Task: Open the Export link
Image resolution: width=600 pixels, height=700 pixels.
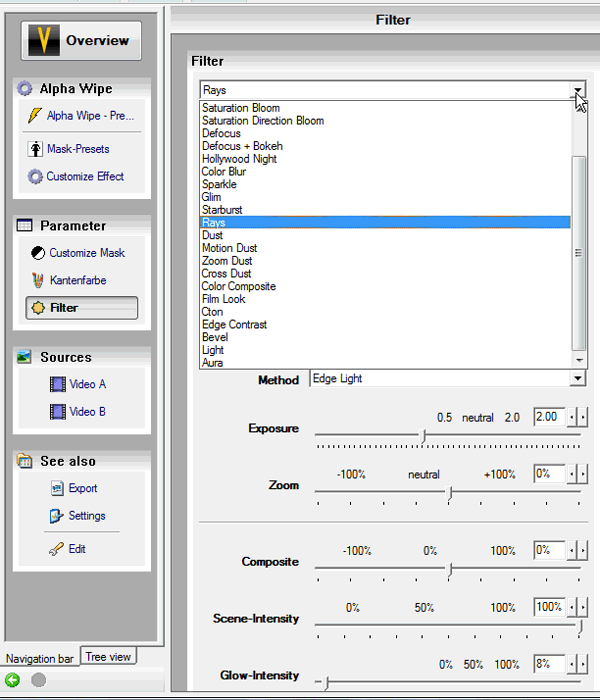Action: click(83, 488)
